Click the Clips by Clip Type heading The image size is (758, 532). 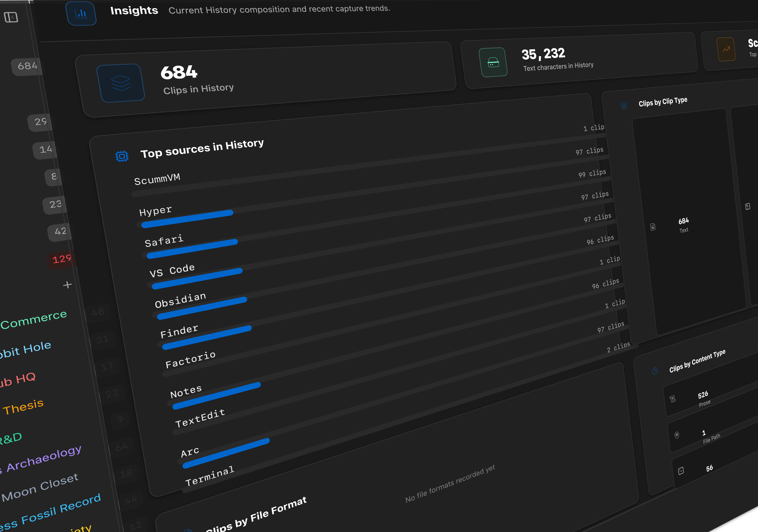coord(663,102)
